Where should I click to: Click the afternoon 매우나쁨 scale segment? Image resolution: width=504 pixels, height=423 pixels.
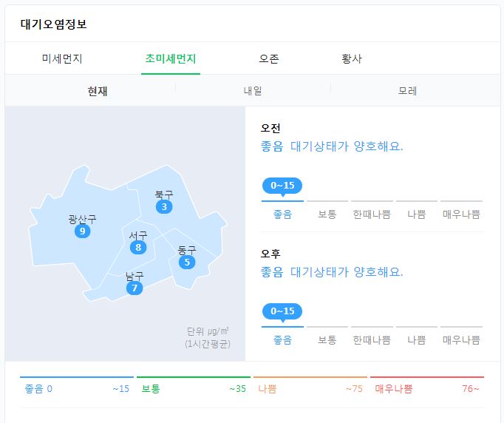461,339
